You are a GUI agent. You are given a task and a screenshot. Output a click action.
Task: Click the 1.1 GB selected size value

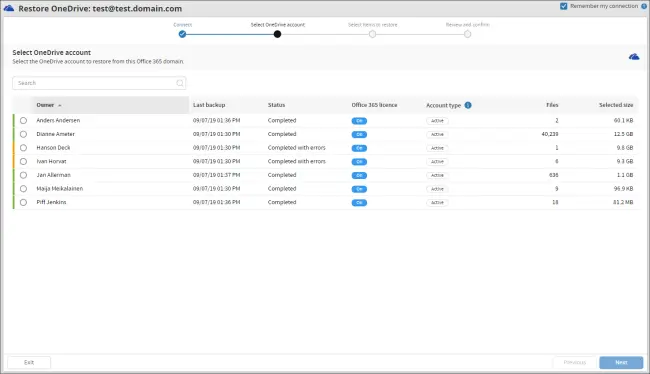[625, 175]
